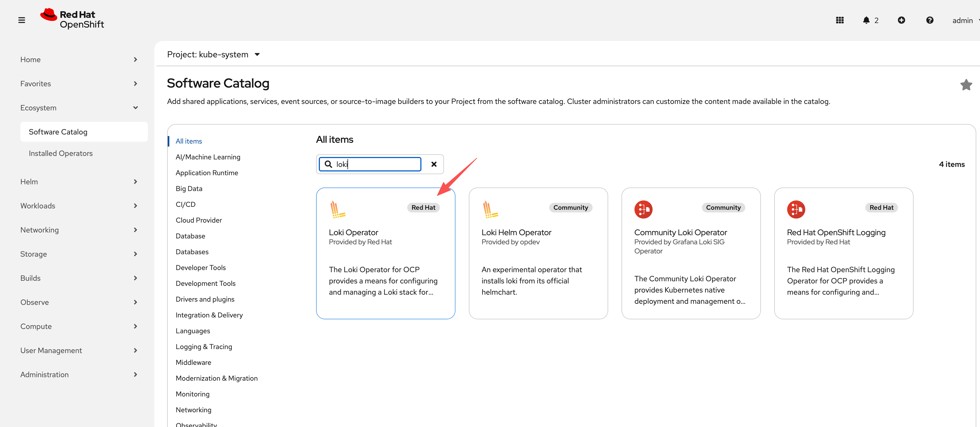Viewport: 980px width, 427px height.
Task: Click the plus quick-create icon
Action: coord(901,20)
